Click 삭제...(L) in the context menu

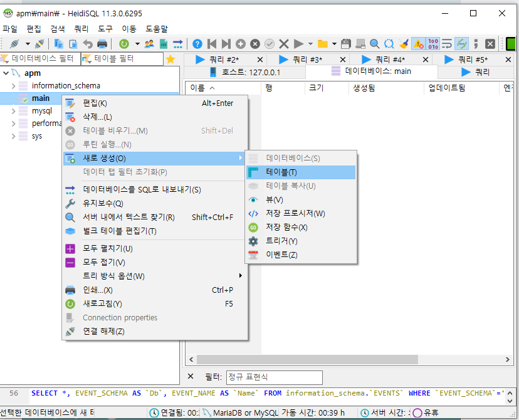155,117
